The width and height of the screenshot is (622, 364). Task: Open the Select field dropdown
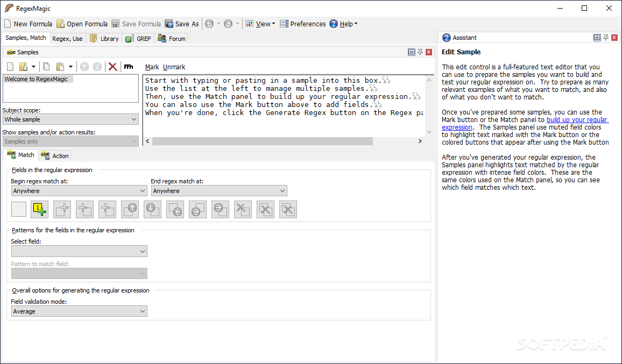tap(79, 251)
